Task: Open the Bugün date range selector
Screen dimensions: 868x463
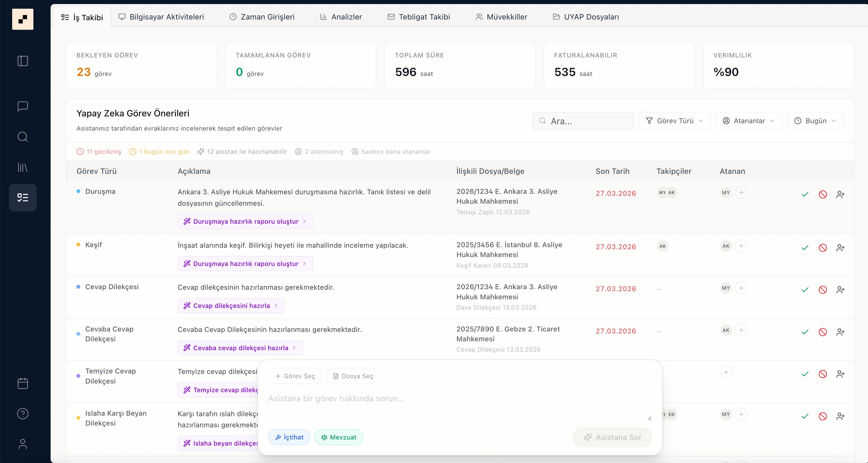Action: point(815,121)
